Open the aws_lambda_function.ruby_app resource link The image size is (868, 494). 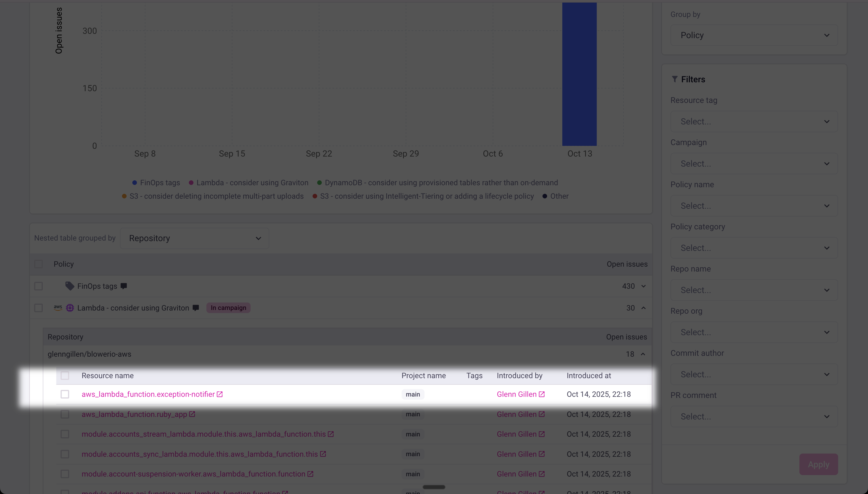point(134,414)
